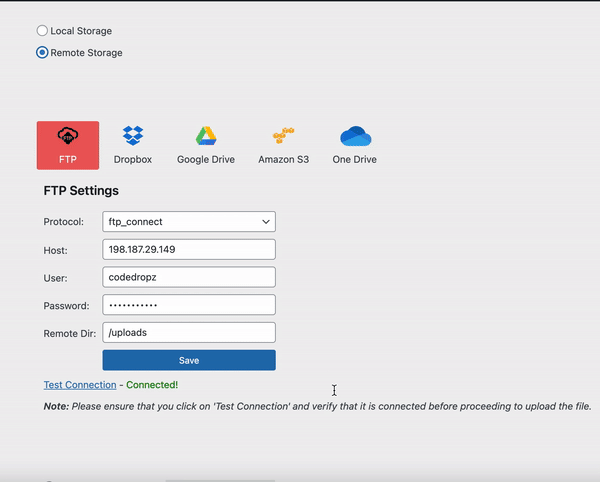Screen dimensions: 600x482
Task: Focus the Host field with 198.187.29.149
Action: coord(188,249)
